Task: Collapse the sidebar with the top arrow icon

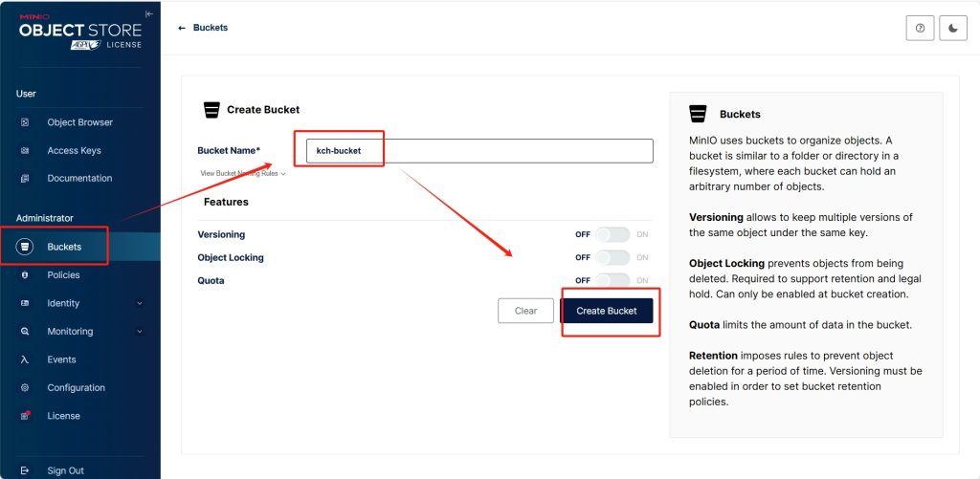Action: (x=148, y=13)
